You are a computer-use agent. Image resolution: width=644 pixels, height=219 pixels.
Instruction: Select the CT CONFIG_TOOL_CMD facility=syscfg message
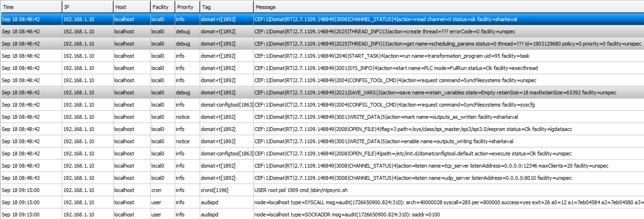coord(394,105)
